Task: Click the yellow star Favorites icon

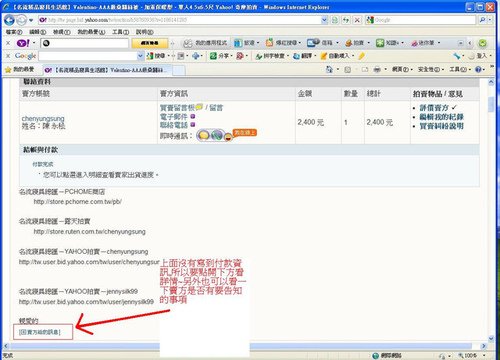Action: point(8,70)
